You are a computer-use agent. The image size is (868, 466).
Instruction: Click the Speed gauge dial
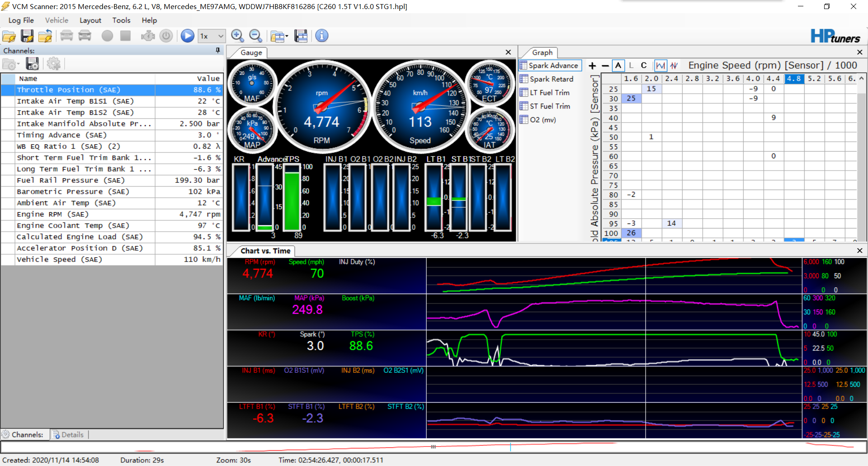pos(420,107)
